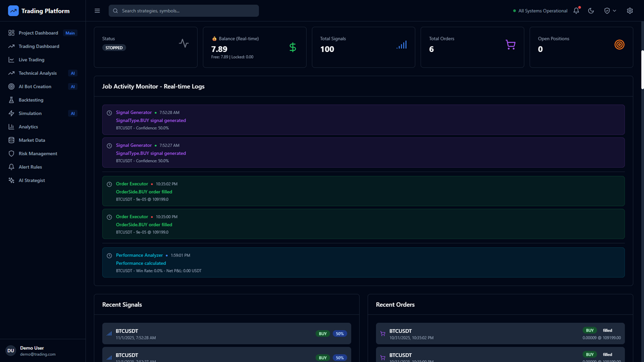
Task: Open Technical Analysis section
Action: [37, 73]
